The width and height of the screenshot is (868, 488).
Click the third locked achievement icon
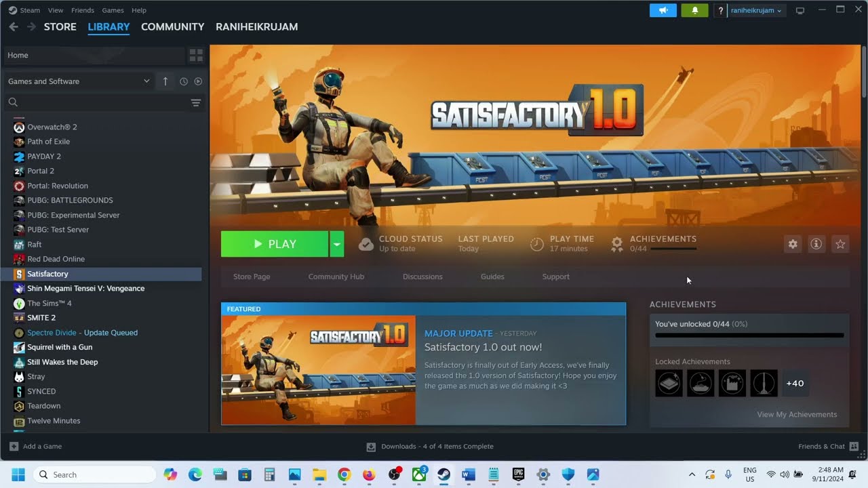pos(732,383)
